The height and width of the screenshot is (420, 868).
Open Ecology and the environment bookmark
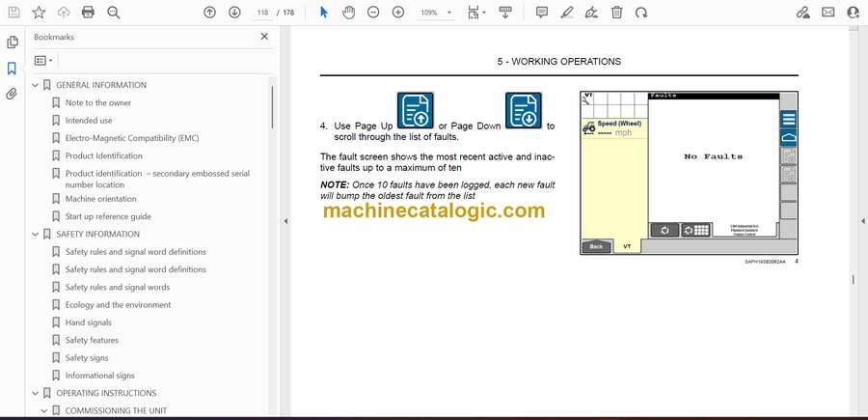pos(118,305)
